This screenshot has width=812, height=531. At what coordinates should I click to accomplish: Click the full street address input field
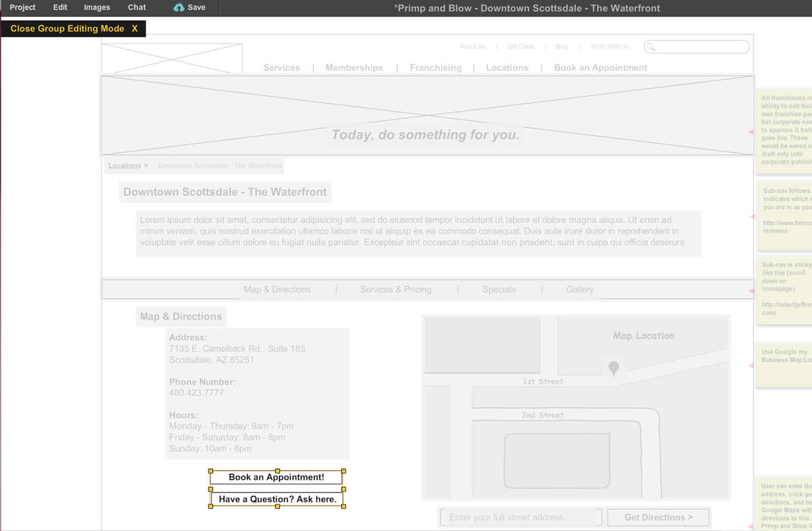pyautogui.click(x=520, y=517)
